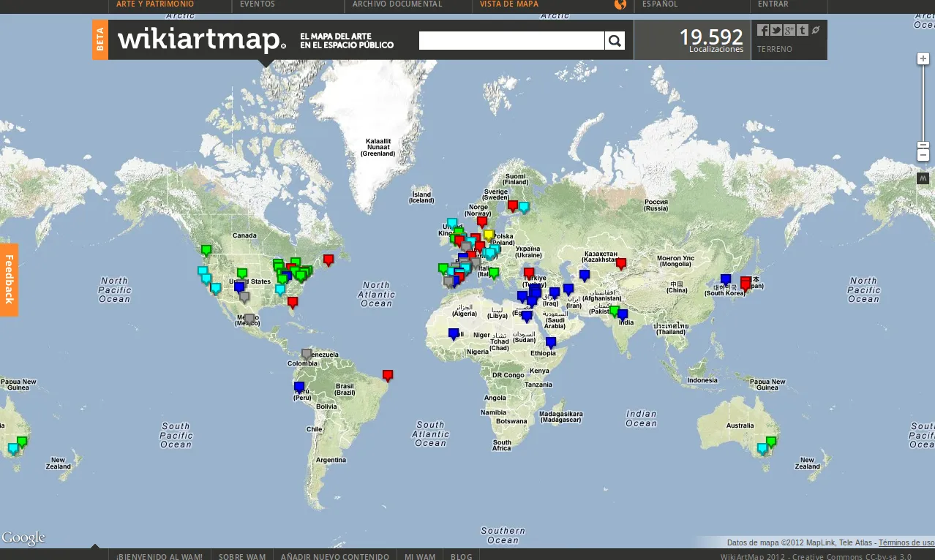Share on Google Plus icon
This screenshot has width=935, height=560.
tap(789, 30)
